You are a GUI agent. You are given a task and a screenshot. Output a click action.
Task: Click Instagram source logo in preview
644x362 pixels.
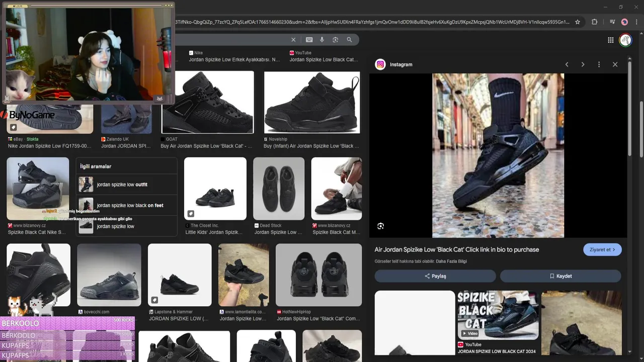381,64
